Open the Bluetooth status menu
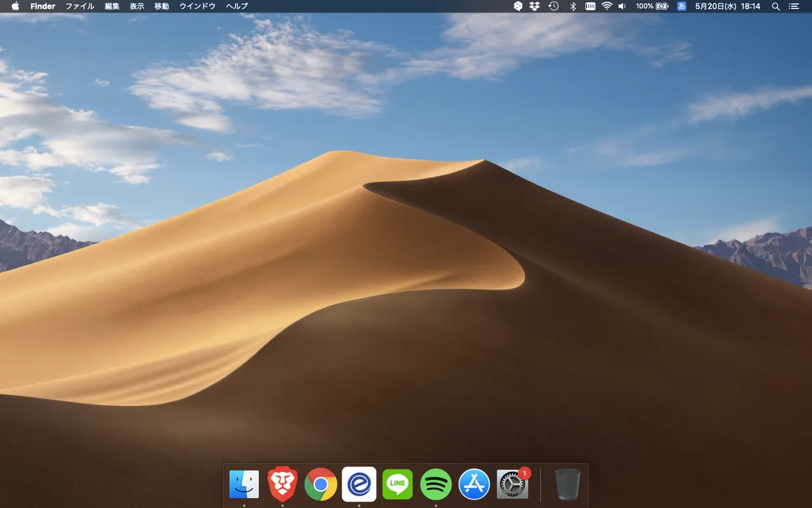The height and width of the screenshot is (508, 812). click(x=573, y=6)
